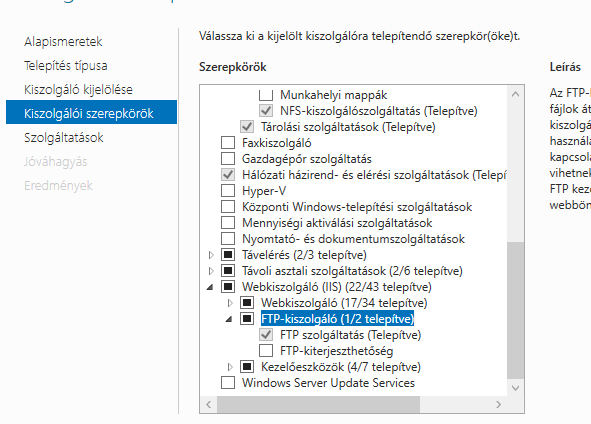Click the roles list scroll-up arrow

click(516, 94)
